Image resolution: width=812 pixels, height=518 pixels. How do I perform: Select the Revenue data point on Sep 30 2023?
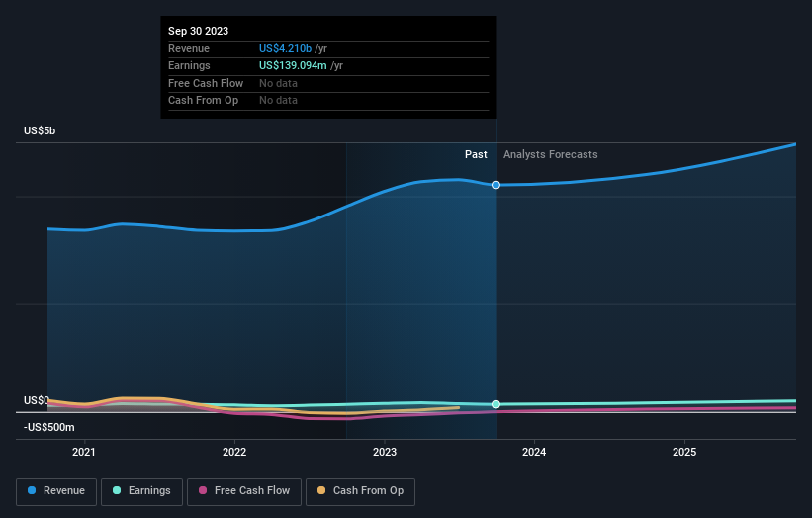pyautogui.click(x=496, y=185)
